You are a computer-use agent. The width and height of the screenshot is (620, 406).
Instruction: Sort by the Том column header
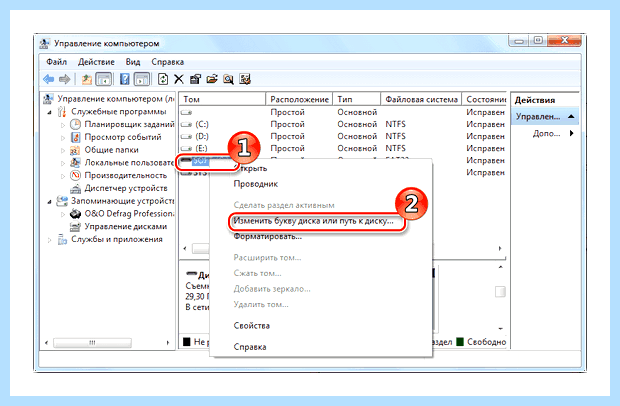[x=222, y=99]
